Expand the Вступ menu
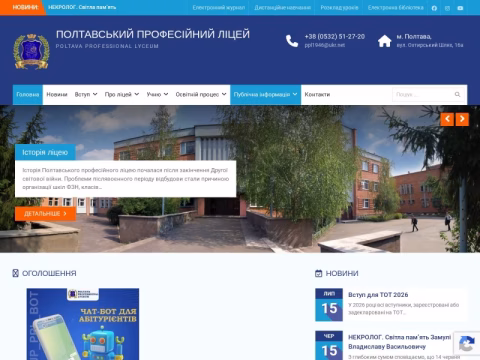The height and width of the screenshot is (360, 480). pos(86,95)
